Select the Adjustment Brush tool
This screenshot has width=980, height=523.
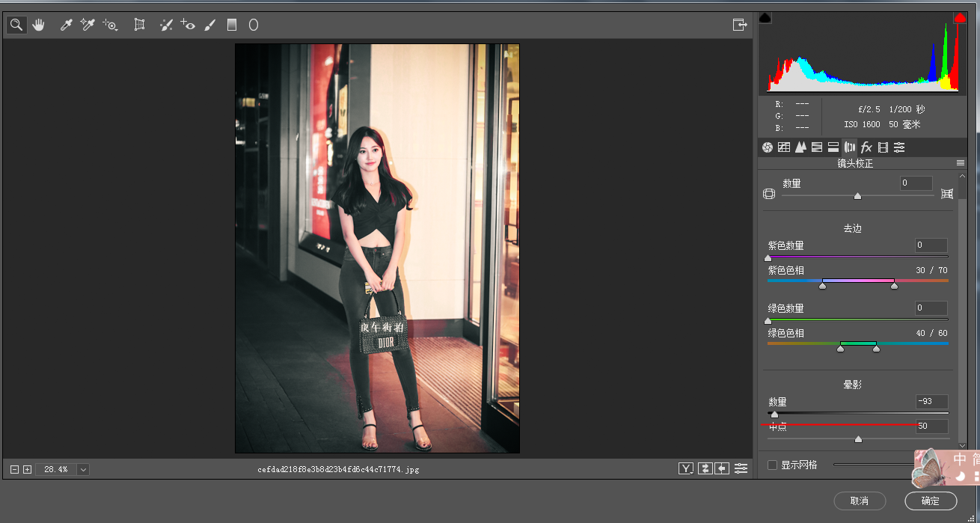[210, 25]
